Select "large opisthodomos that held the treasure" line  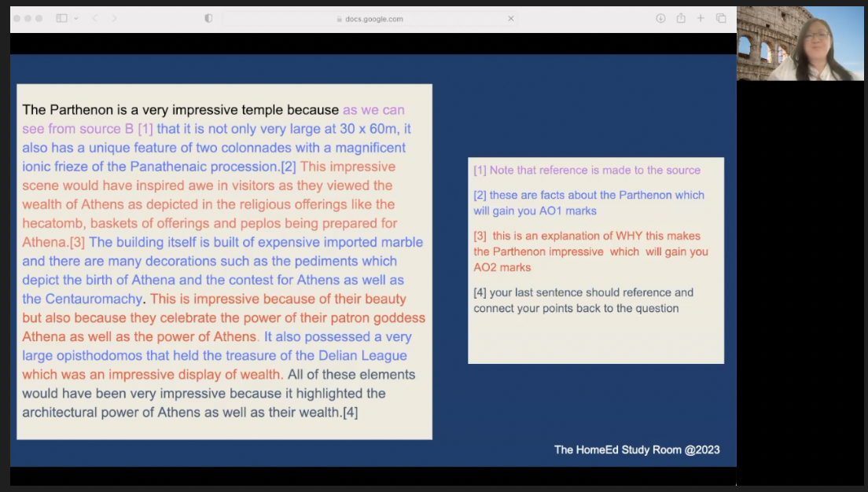[215, 355]
